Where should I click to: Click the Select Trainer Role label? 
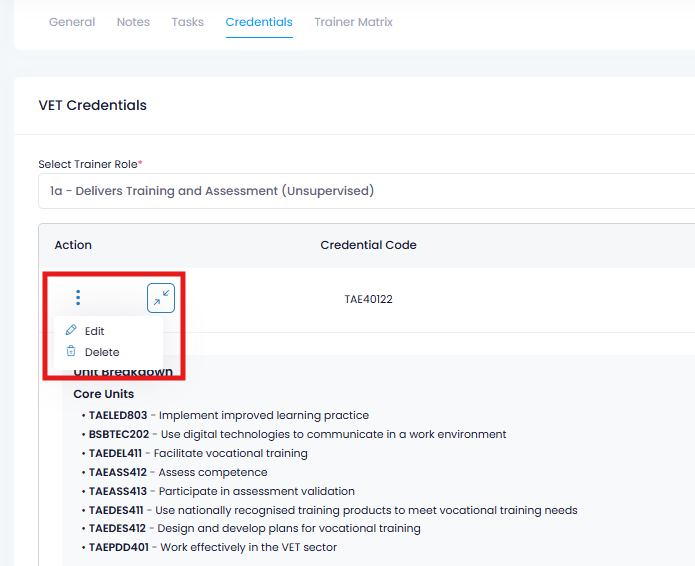pyautogui.click(x=90, y=164)
